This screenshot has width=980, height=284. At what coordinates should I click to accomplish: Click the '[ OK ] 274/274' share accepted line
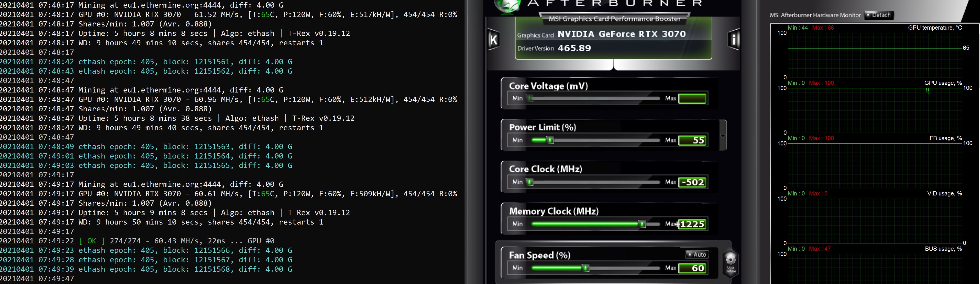[137, 241]
